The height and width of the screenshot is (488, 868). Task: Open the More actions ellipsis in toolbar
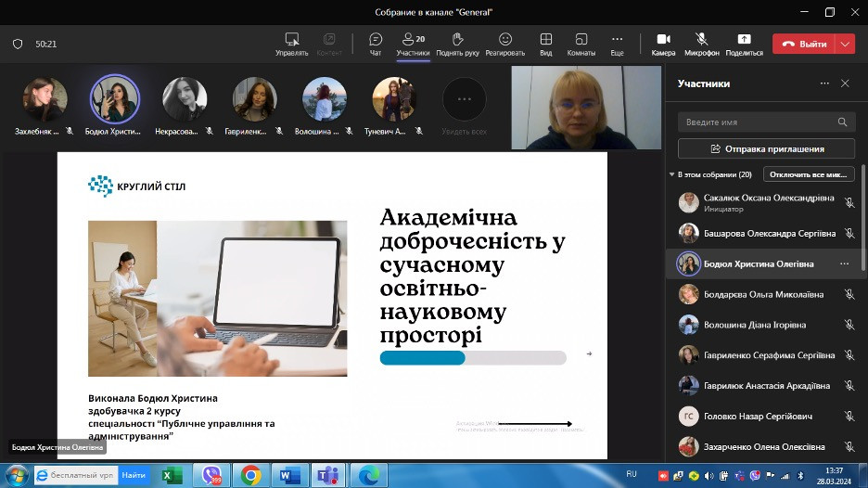(x=617, y=40)
